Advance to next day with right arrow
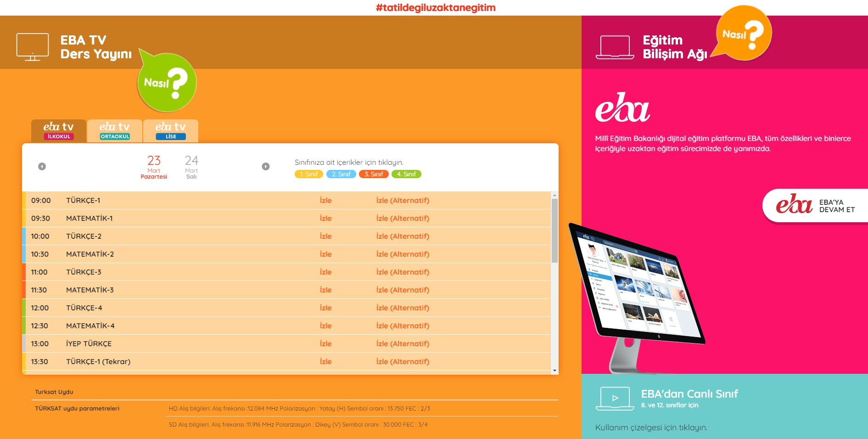This screenshot has width=868, height=439. point(266,166)
